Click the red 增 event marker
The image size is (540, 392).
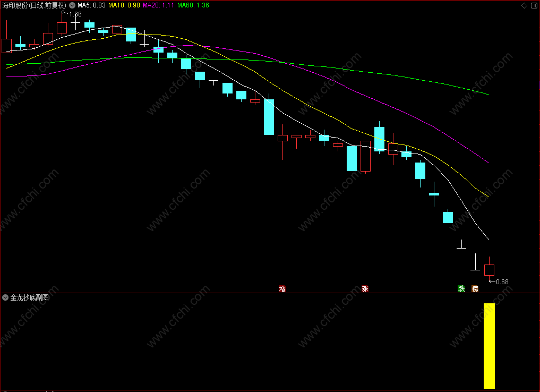(x=282, y=288)
